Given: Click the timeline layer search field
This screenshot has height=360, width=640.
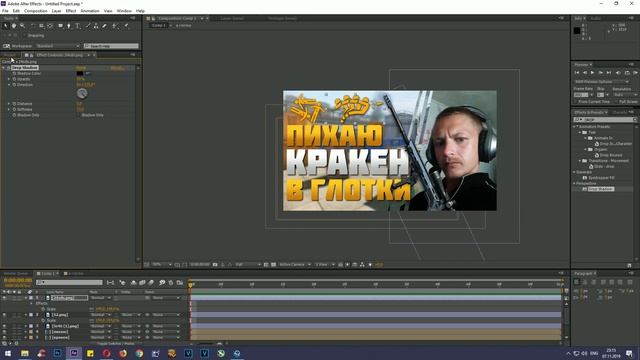Looking at the screenshot, I should pos(69,282).
